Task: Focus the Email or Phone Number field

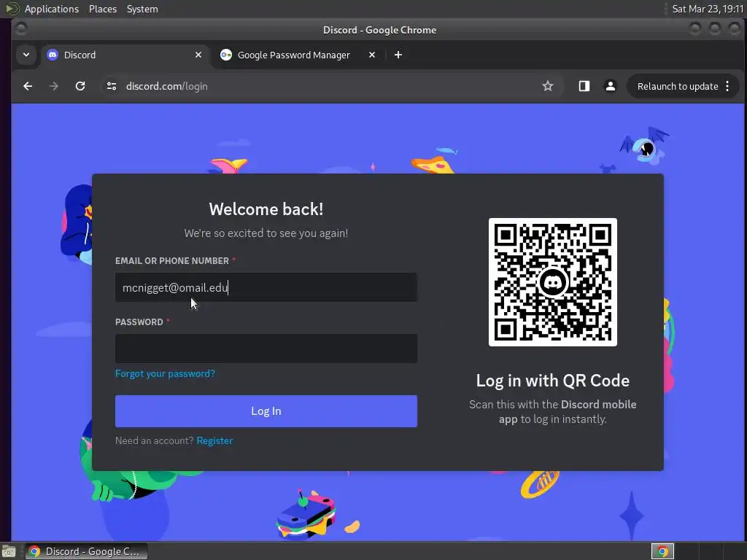Action: pos(266,287)
